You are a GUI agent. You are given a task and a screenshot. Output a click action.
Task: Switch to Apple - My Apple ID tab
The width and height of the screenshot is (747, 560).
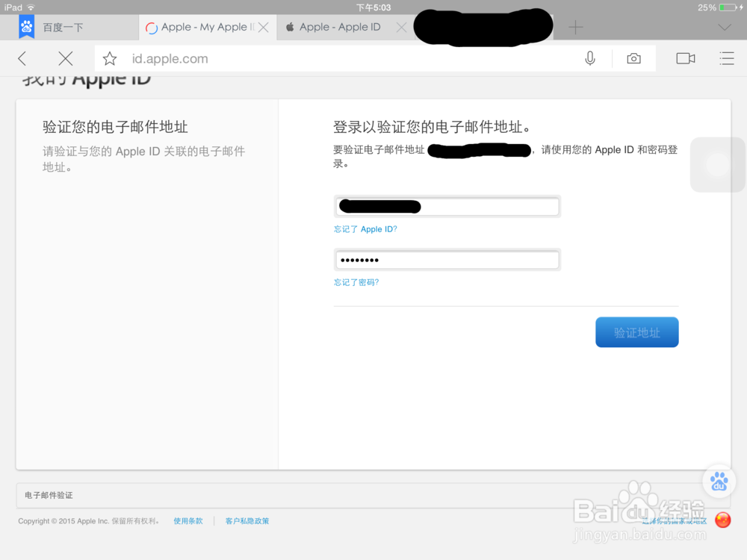click(208, 27)
